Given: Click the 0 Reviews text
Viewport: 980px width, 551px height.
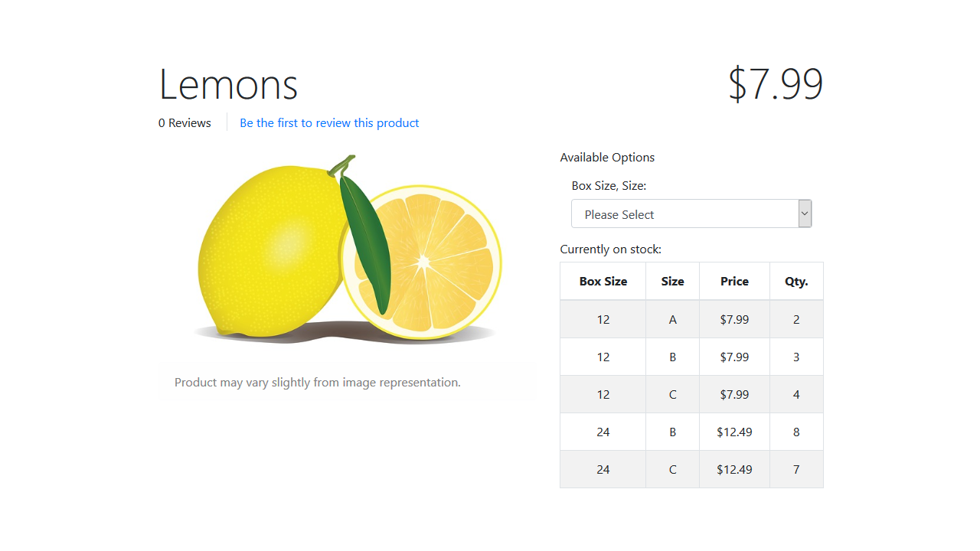Looking at the screenshot, I should (x=185, y=122).
